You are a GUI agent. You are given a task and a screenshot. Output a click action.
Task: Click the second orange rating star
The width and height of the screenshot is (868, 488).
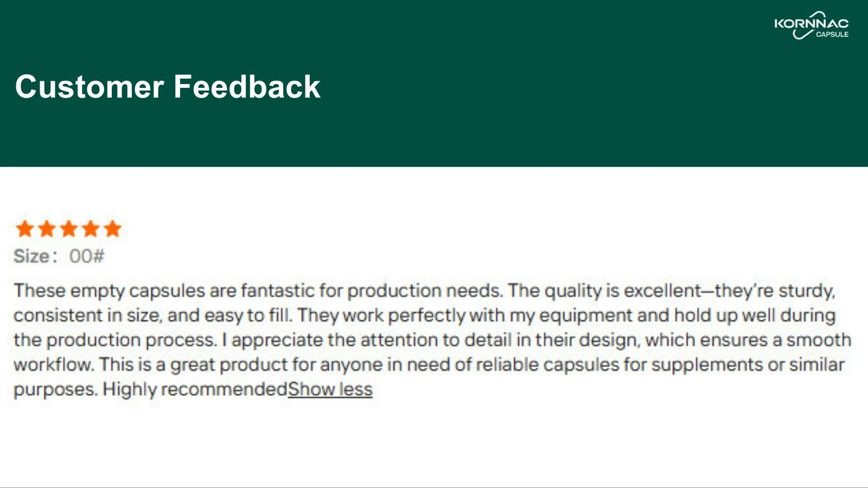click(47, 229)
